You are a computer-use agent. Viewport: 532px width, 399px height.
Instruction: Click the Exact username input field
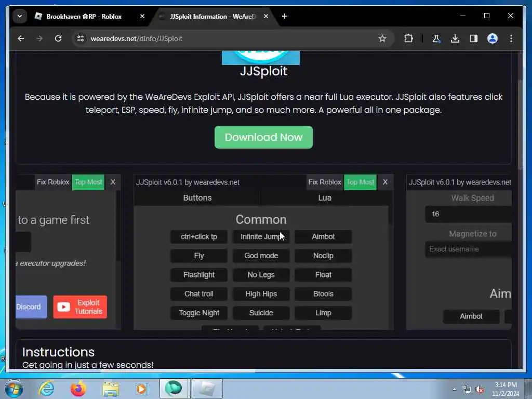click(x=468, y=249)
